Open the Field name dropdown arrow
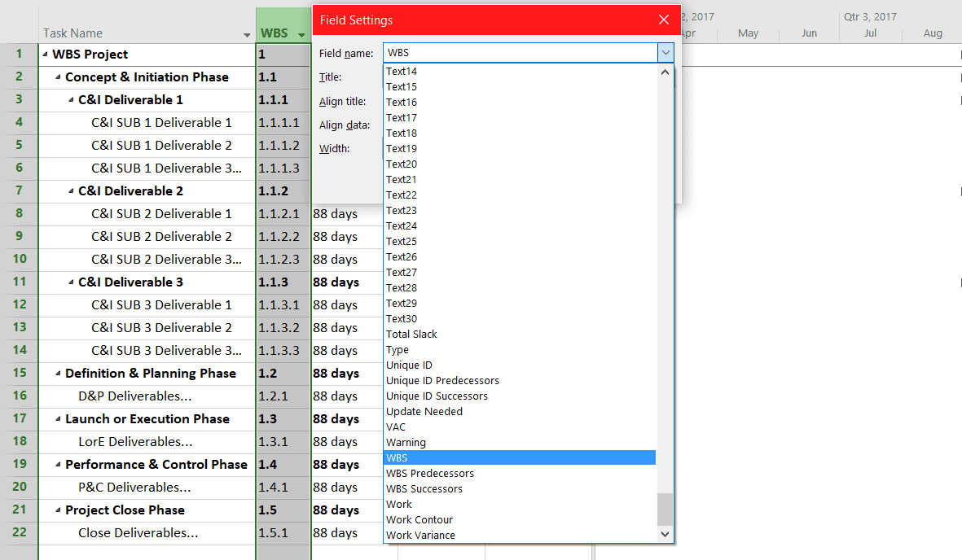962x560 pixels. coord(665,53)
